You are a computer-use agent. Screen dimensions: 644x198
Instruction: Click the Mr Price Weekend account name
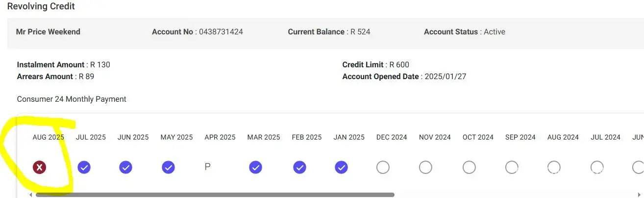48,32
